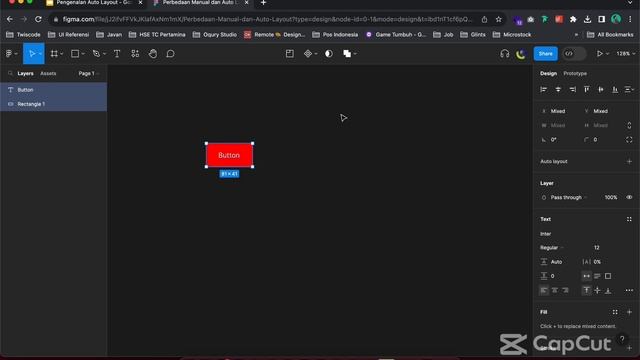Toggle constrain proportions lock
The image size is (640, 360).
coord(629,125)
